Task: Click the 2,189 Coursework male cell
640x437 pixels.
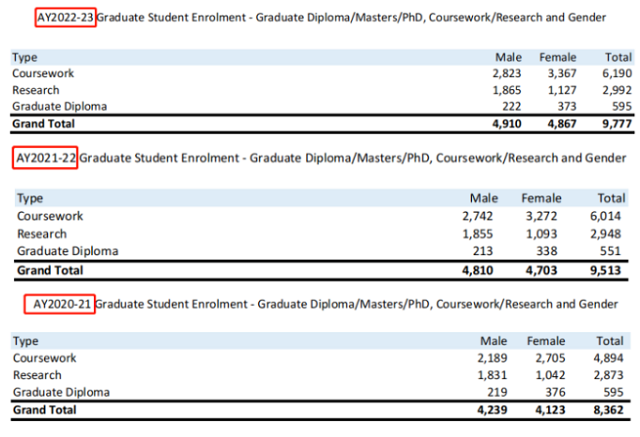Action: pos(492,358)
